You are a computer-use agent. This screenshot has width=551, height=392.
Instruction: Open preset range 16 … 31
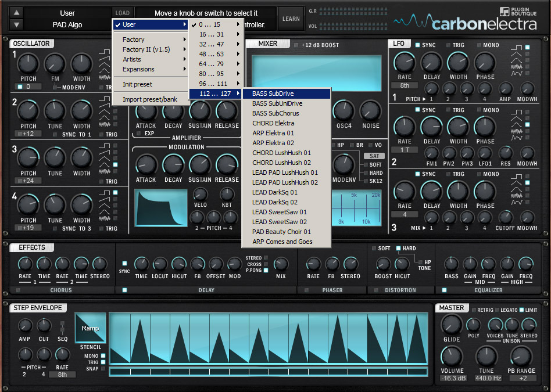216,34
